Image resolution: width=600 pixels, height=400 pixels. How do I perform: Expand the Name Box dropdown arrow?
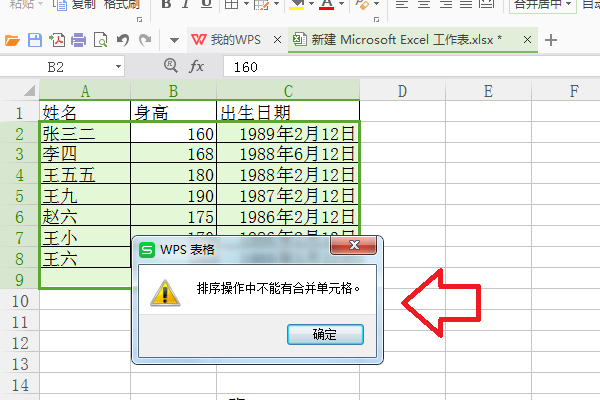119,67
